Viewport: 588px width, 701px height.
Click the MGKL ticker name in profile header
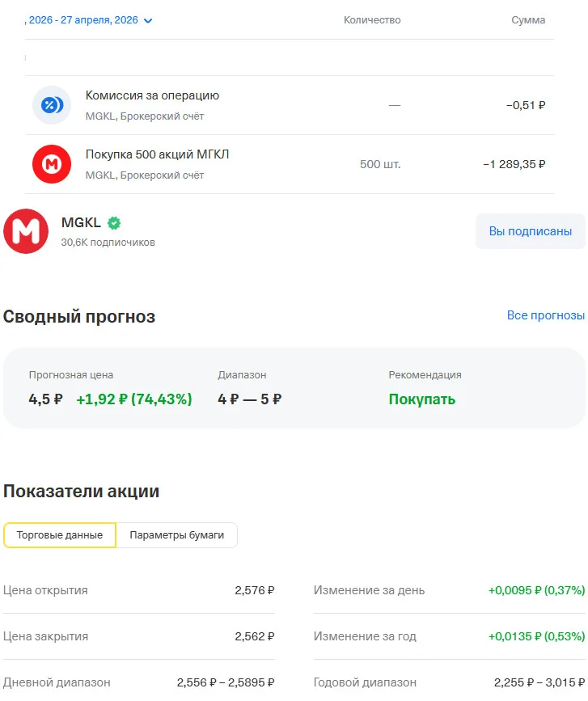(x=81, y=222)
